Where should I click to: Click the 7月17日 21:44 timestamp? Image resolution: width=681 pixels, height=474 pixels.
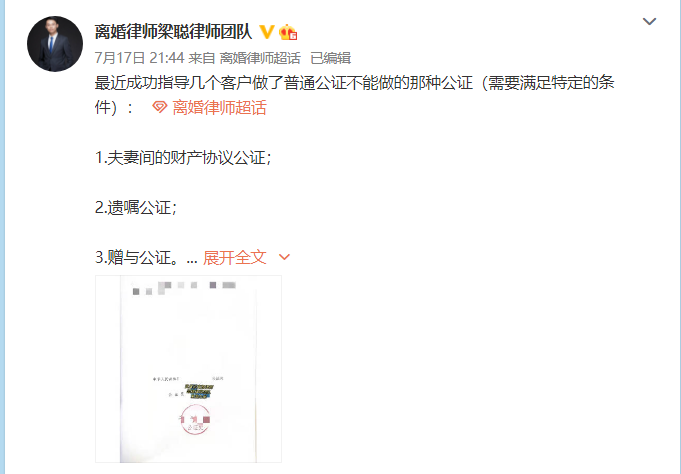tap(139, 58)
